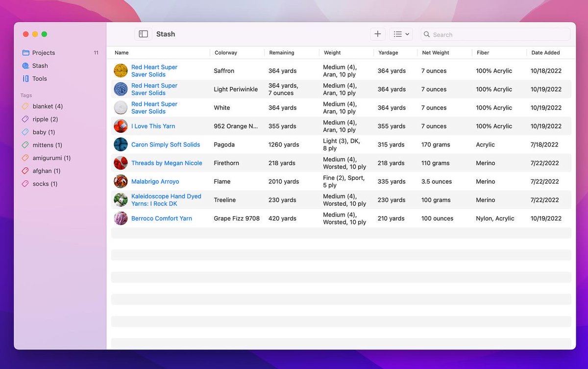
Task: Sort by the Weight column header
Action: [332, 52]
